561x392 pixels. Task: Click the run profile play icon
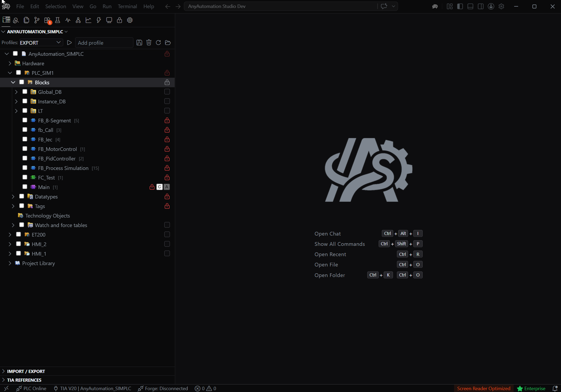69,43
